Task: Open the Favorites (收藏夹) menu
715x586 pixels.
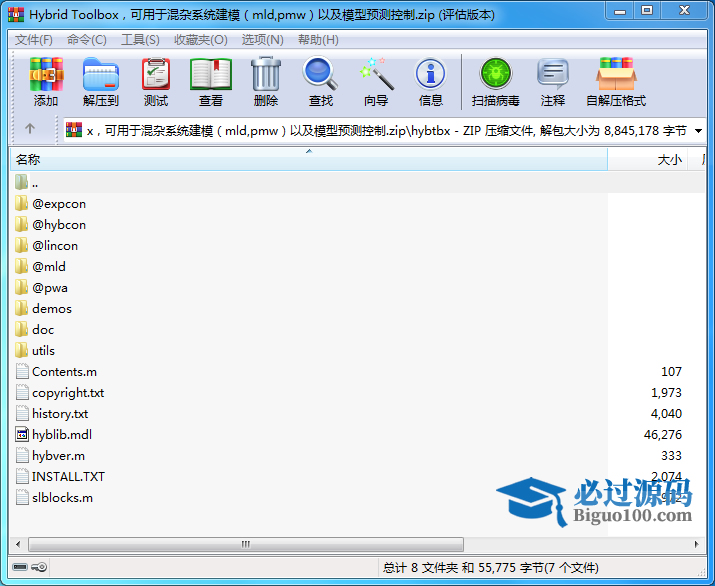Action: point(201,40)
